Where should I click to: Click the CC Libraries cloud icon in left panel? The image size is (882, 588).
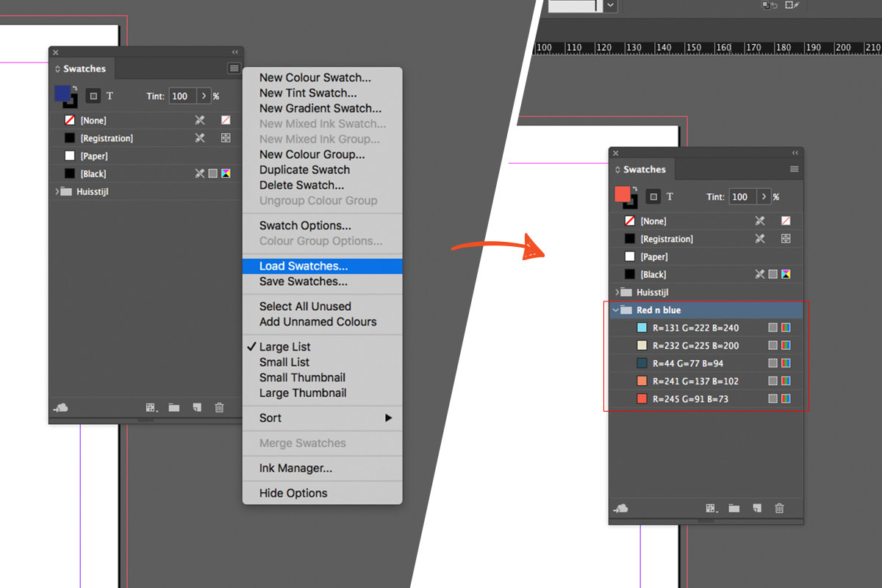(x=61, y=407)
